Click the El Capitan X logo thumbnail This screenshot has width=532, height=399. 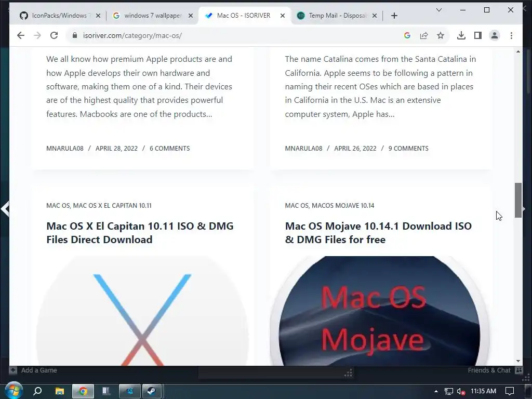[x=142, y=311]
